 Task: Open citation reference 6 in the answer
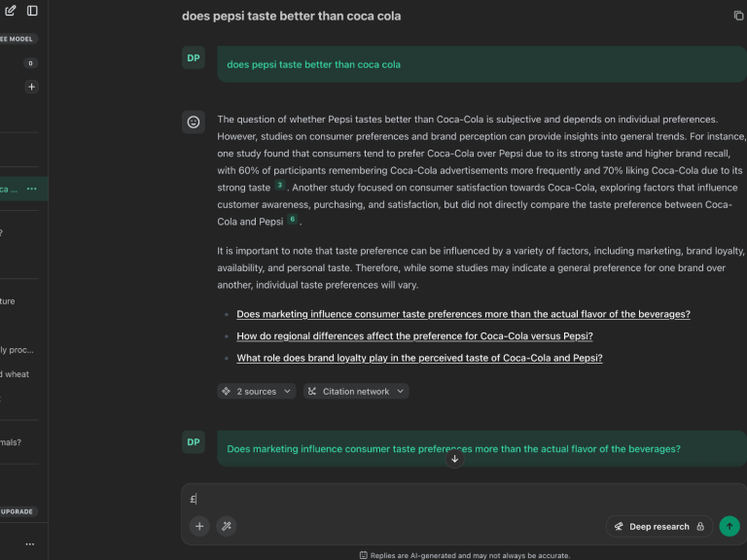[x=292, y=220]
